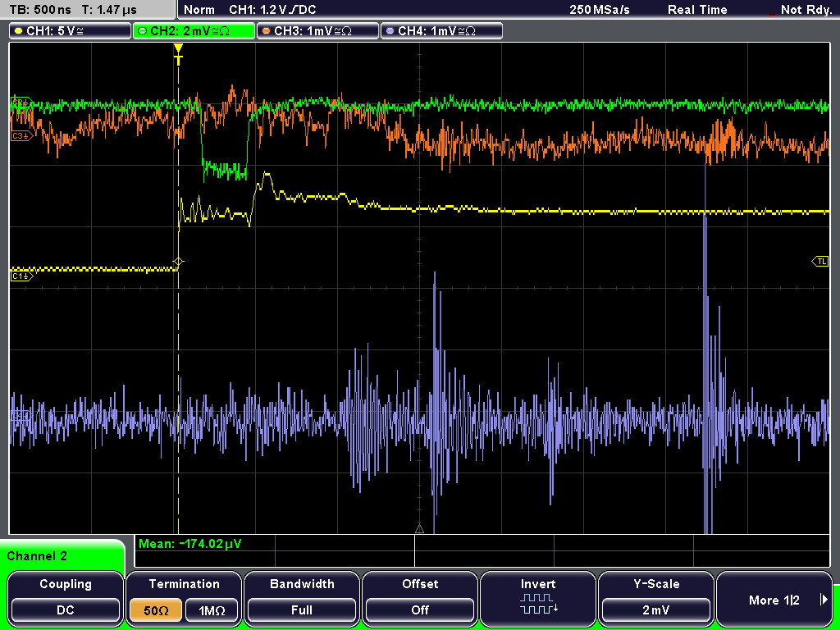Click the CH3 orange color dot
This screenshot has height=630, width=840.
tap(267, 31)
